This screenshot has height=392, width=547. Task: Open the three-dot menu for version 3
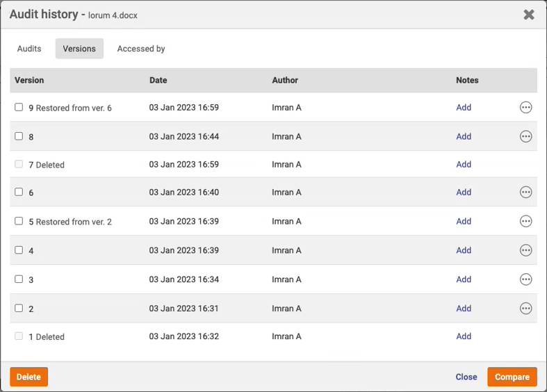(x=525, y=279)
